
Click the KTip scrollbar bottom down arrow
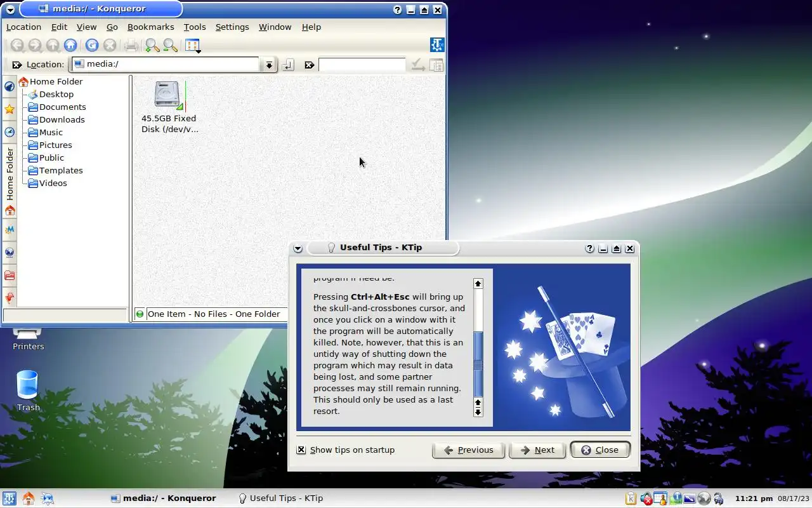tap(478, 412)
